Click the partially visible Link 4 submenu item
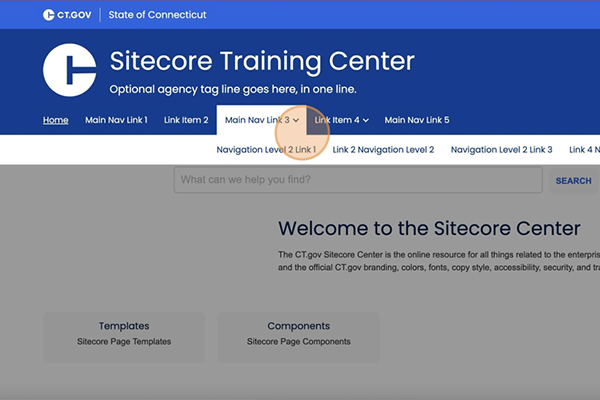The width and height of the screenshot is (600, 400). 584,150
